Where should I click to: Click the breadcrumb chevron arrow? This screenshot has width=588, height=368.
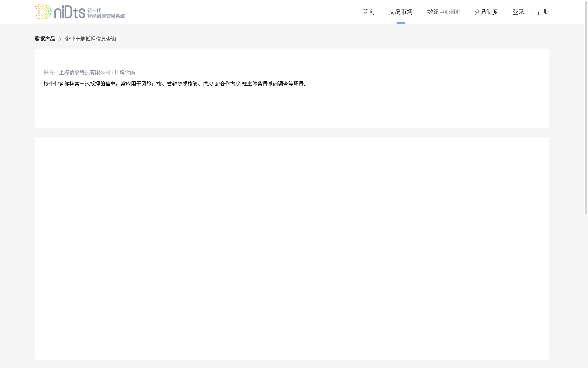(x=60, y=39)
